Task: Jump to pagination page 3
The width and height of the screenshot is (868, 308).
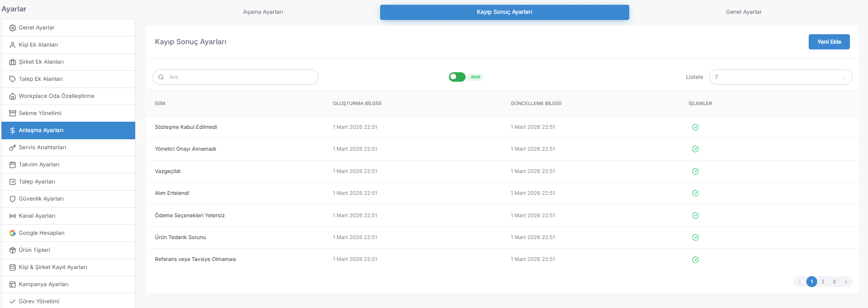Action: pyautogui.click(x=834, y=282)
